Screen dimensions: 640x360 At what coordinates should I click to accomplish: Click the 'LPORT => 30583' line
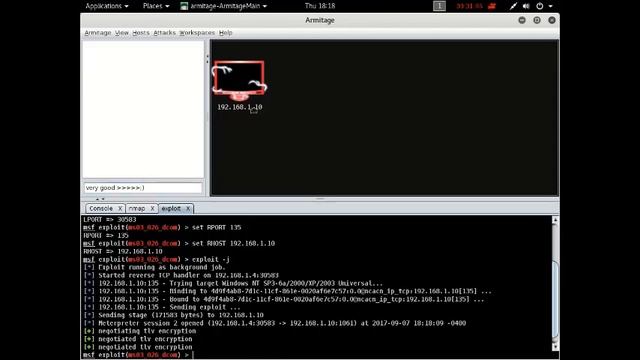click(110, 220)
